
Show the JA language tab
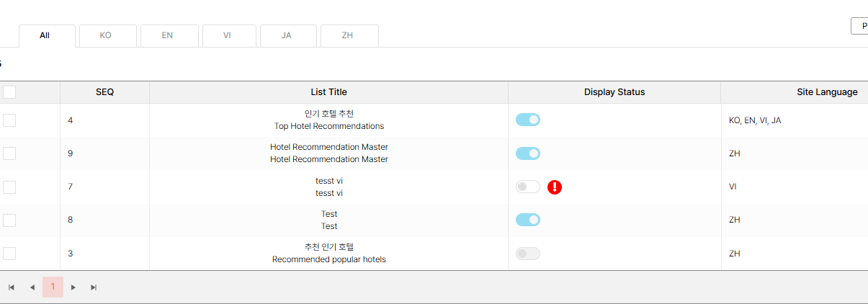(287, 35)
